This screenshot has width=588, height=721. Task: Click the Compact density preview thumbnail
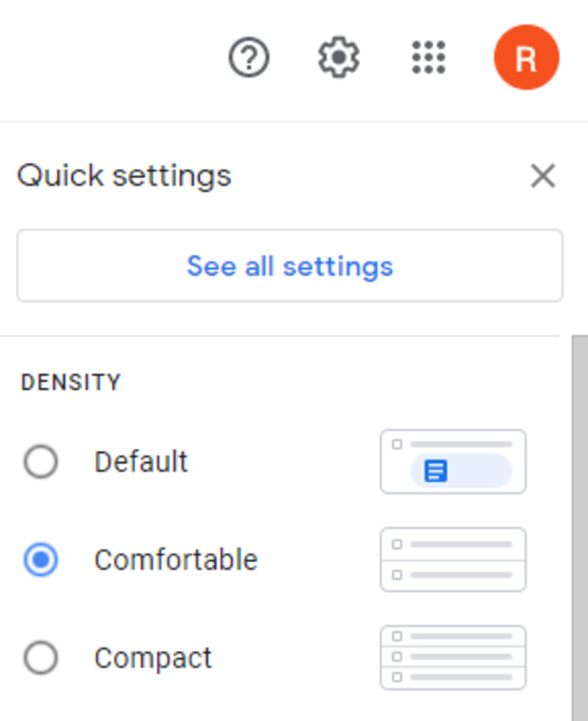(453, 657)
